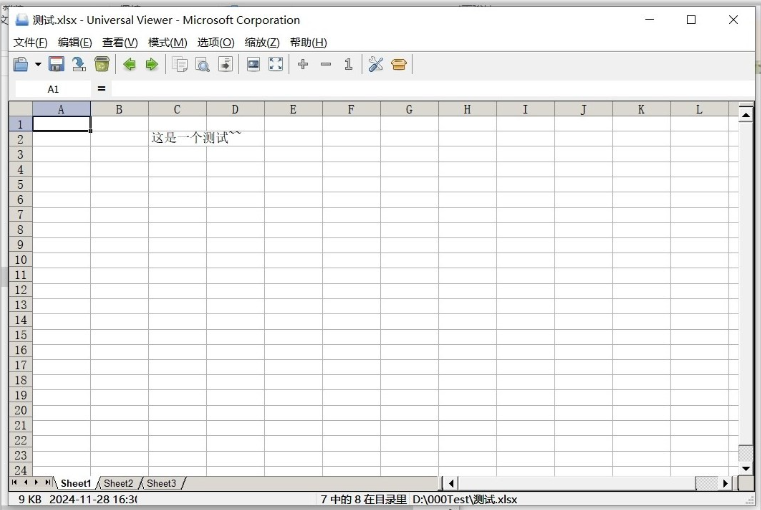Open the 文件(F) menu

pyautogui.click(x=30, y=43)
